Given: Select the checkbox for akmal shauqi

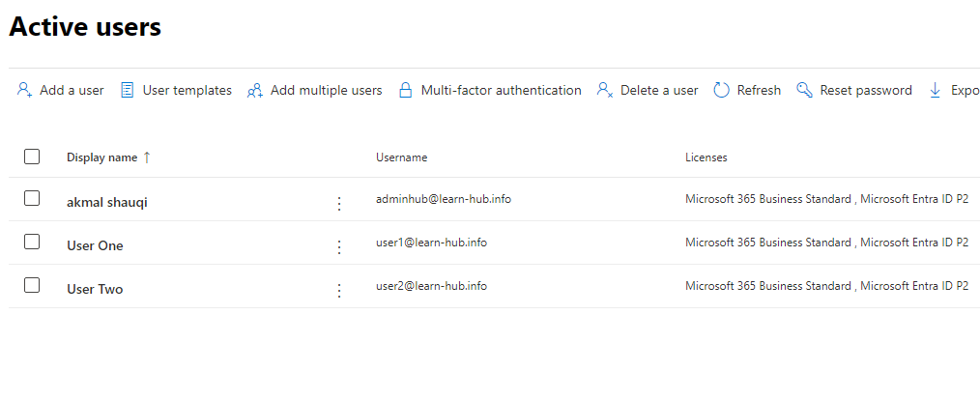Looking at the screenshot, I should click(32, 198).
